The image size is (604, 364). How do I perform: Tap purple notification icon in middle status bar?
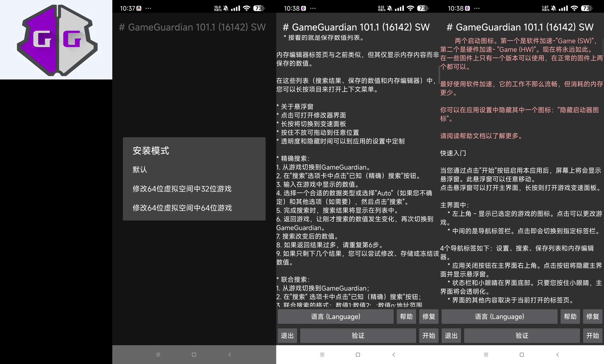(304, 8)
